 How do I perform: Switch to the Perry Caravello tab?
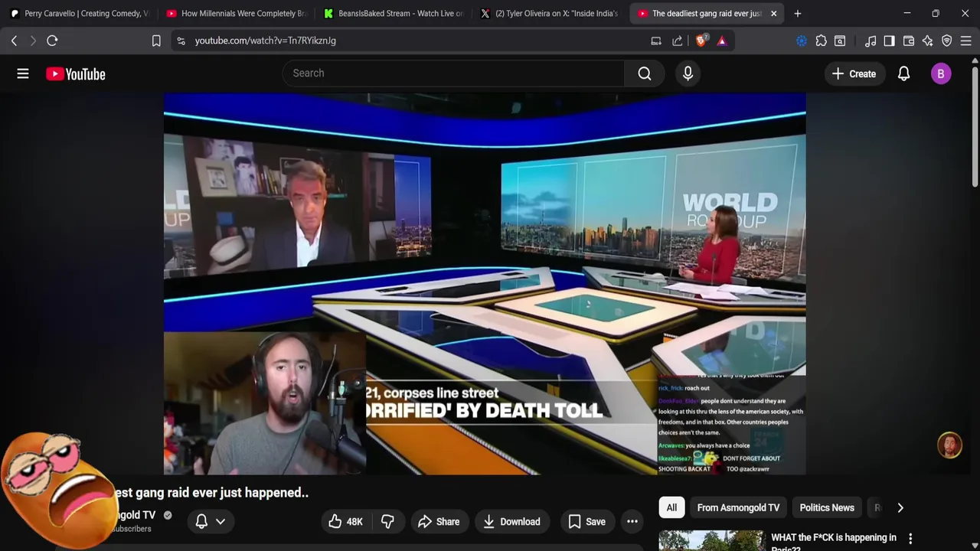pos(79,13)
